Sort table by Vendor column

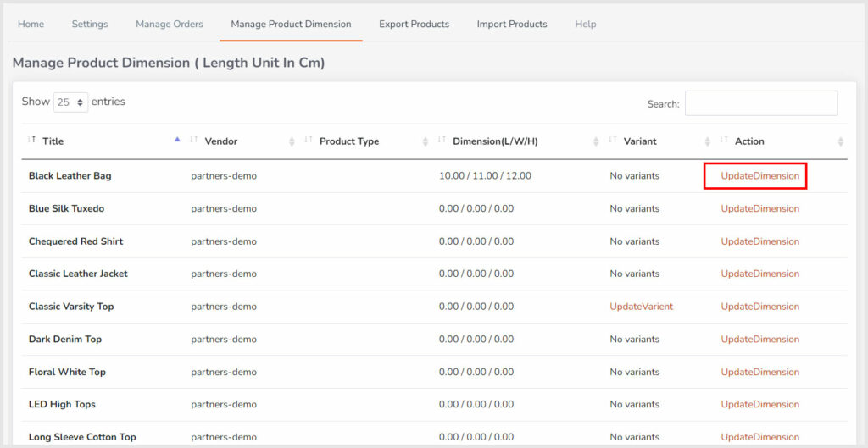point(221,141)
